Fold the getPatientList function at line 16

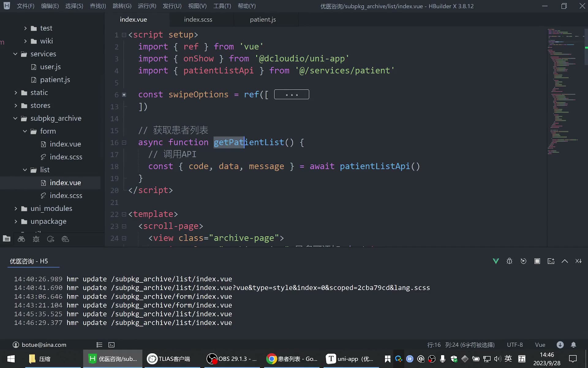coord(124,143)
